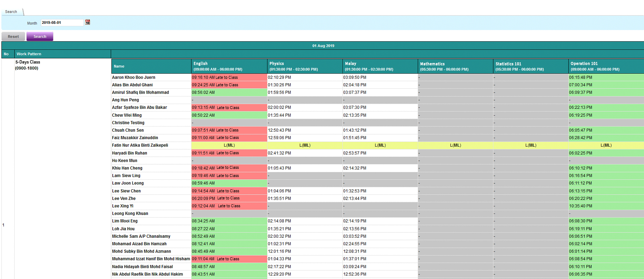
Task: Select the name Law Joon Leong
Action: [128, 183]
